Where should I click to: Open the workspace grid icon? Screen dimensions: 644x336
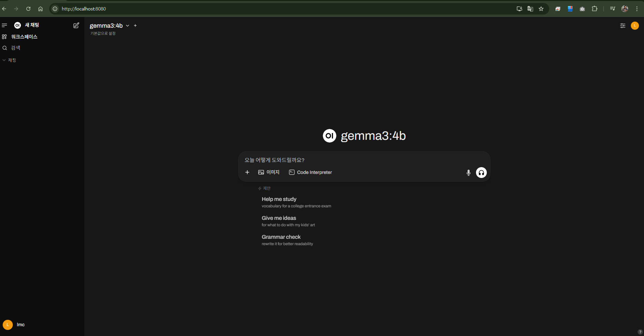coord(4,37)
